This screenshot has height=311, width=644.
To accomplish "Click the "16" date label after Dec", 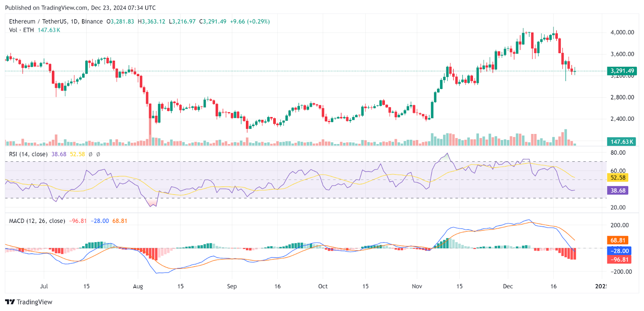I will (x=553, y=286).
